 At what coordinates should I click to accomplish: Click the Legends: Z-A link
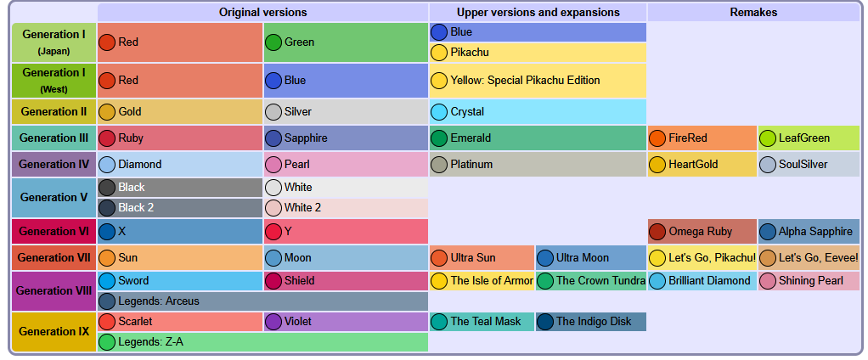point(150,342)
